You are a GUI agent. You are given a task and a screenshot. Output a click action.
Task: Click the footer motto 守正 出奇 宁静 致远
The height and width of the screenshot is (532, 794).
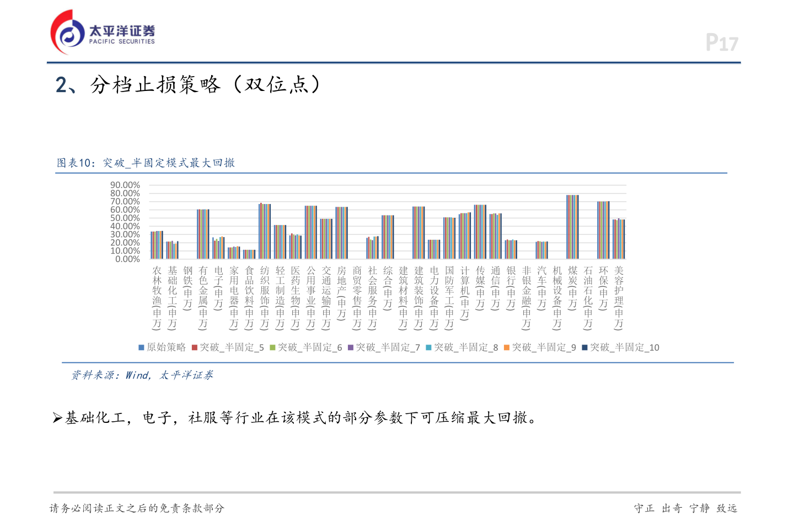coord(685,508)
